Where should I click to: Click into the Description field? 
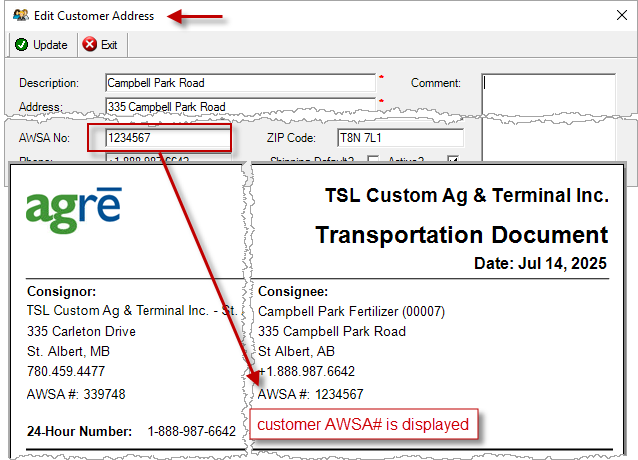tap(240, 83)
